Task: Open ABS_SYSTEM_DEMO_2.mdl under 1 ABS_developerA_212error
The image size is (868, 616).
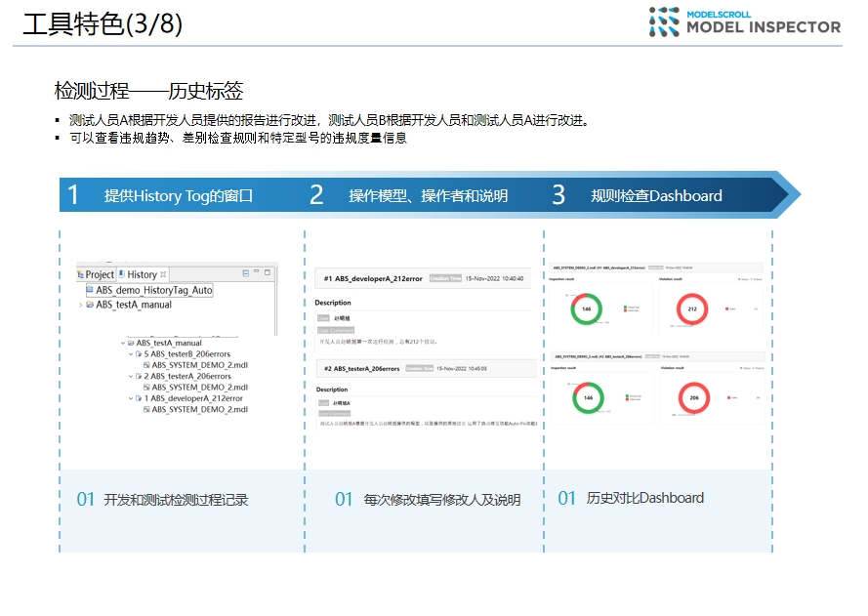Action: pos(200,410)
